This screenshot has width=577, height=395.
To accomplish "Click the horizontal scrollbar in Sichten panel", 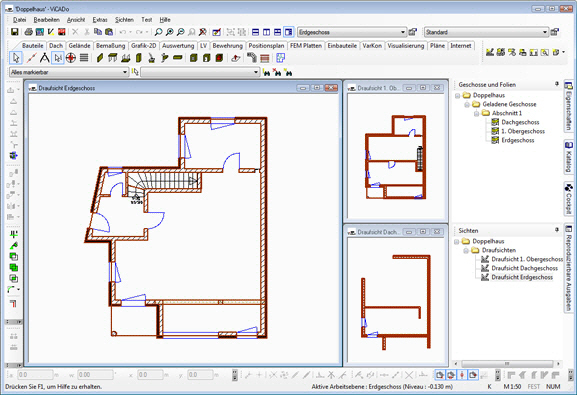I will [x=507, y=364].
